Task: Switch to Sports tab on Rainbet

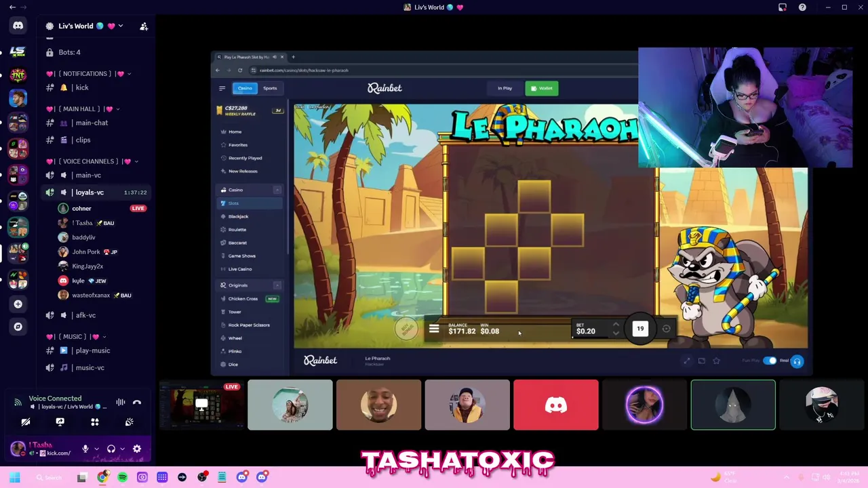Action: 270,88
